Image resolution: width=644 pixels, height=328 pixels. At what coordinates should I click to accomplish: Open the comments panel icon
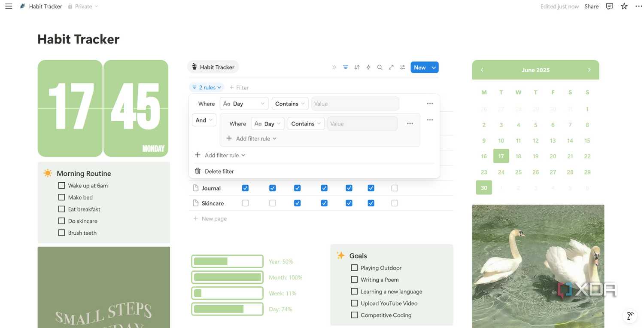pos(609,6)
